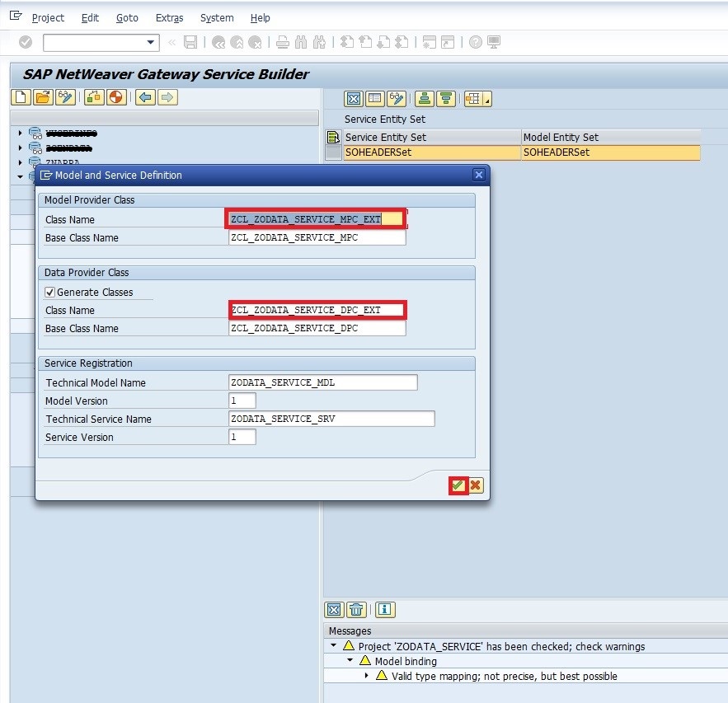Click the Open Project folder icon
This screenshot has width=728, height=703.
(x=43, y=97)
